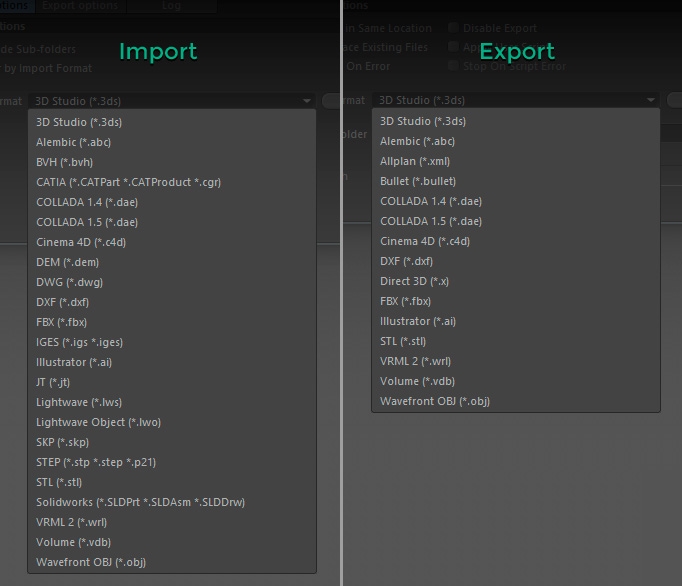Choose COLLADA 1.5 (*.dae) in Export list
Screen dimensions: 682x586
click(x=516, y=221)
